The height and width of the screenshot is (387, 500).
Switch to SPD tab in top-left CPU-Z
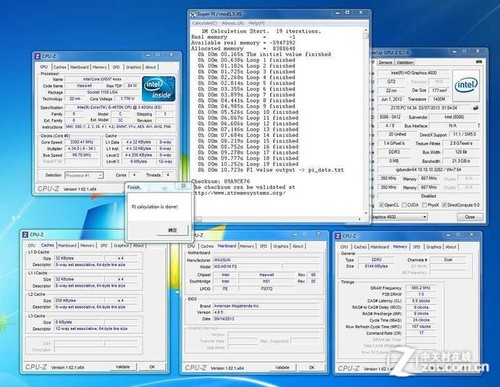point(116,67)
